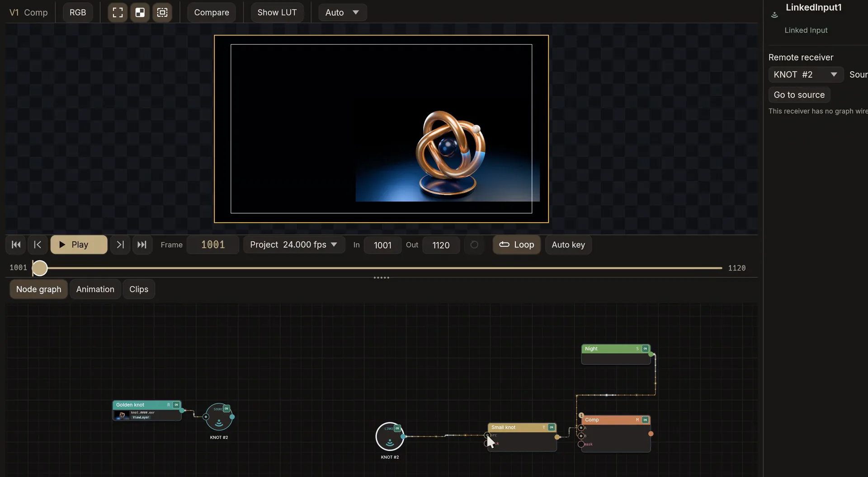Image resolution: width=868 pixels, height=477 pixels.
Task: Open the Auto viewer dropdown
Action: tap(342, 12)
